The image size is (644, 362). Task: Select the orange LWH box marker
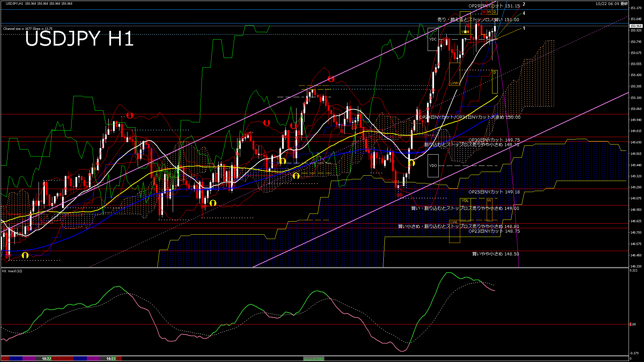point(454,83)
